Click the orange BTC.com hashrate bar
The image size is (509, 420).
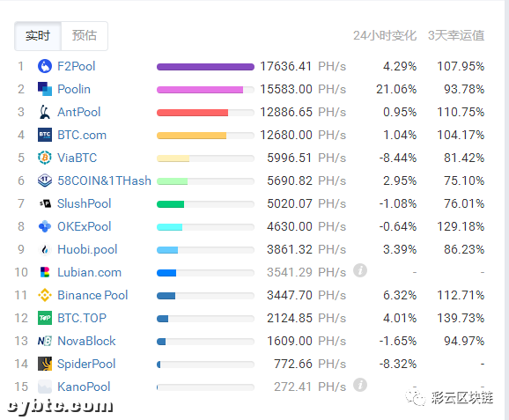tap(191, 136)
